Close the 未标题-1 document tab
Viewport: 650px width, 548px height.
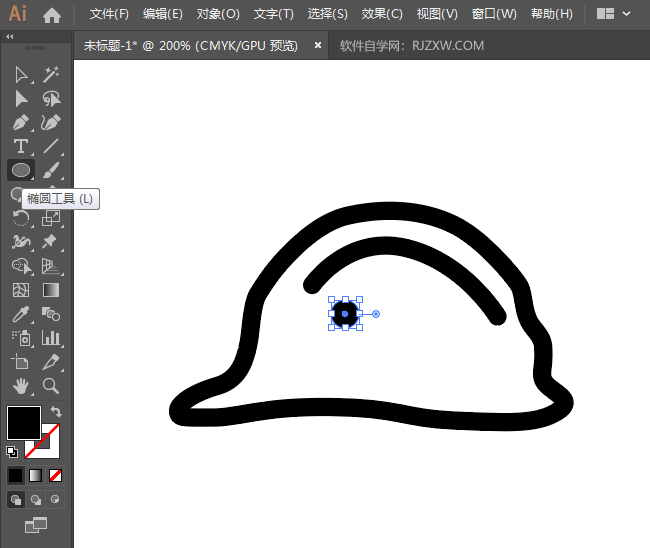(318, 45)
